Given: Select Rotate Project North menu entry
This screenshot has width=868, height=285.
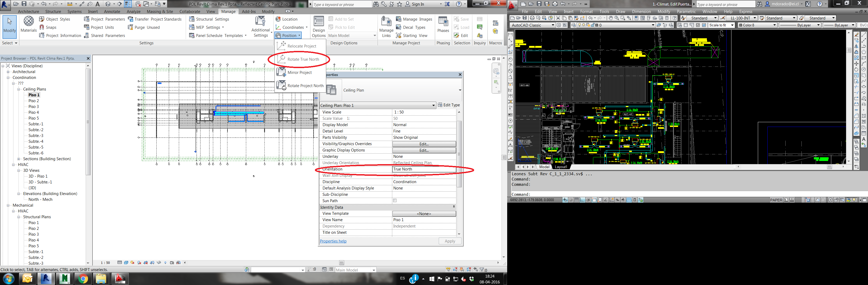Looking at the screenshot, I should pyautogui.click(x=300, y=85).
